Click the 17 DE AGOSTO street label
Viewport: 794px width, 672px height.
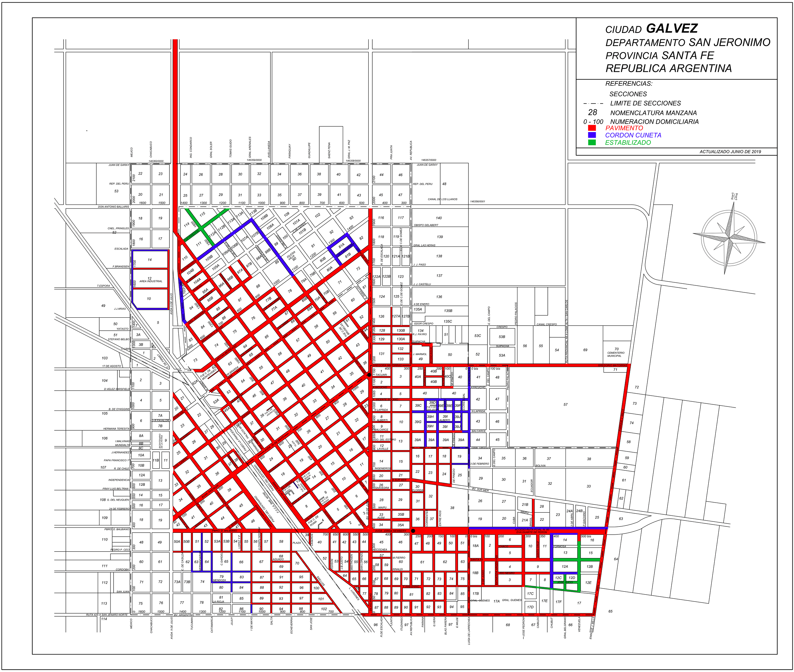tap(111, 366)
